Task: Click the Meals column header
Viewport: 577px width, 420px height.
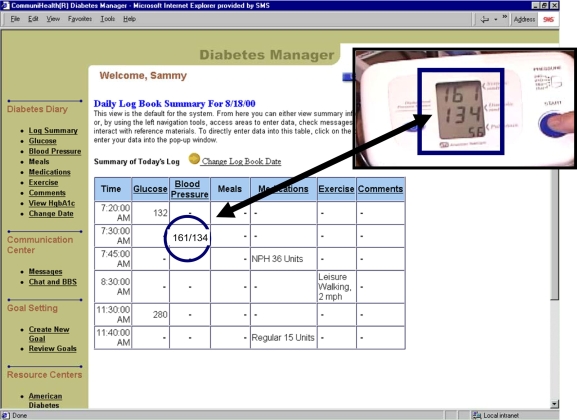Action: point(230,189)
